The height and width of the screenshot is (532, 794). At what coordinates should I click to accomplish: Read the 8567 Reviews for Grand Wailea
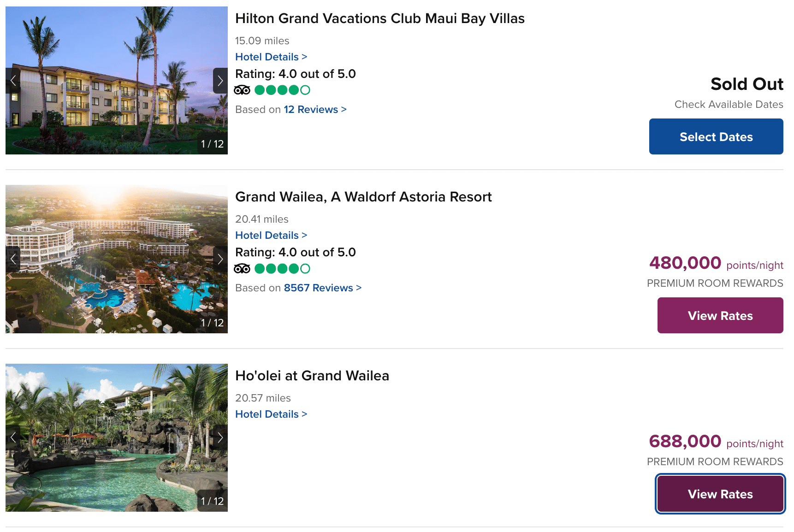click(322, 288)
